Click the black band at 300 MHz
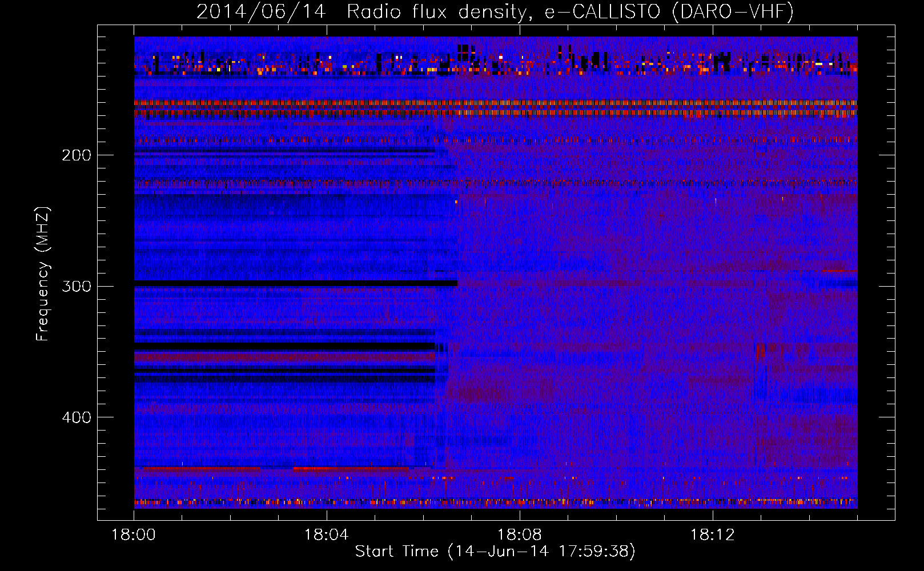 [x=296, y=283]
